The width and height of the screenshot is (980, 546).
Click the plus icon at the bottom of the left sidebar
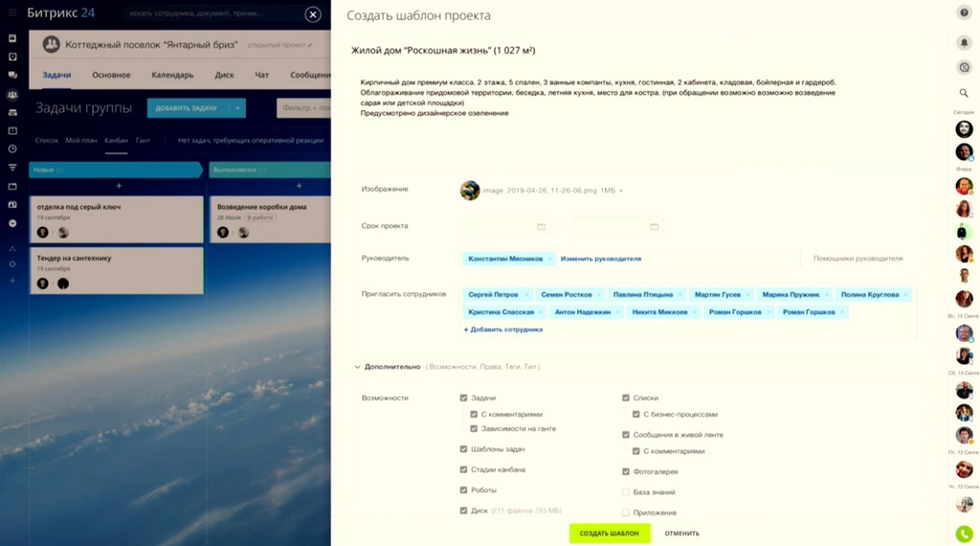[x=12, y=281]
